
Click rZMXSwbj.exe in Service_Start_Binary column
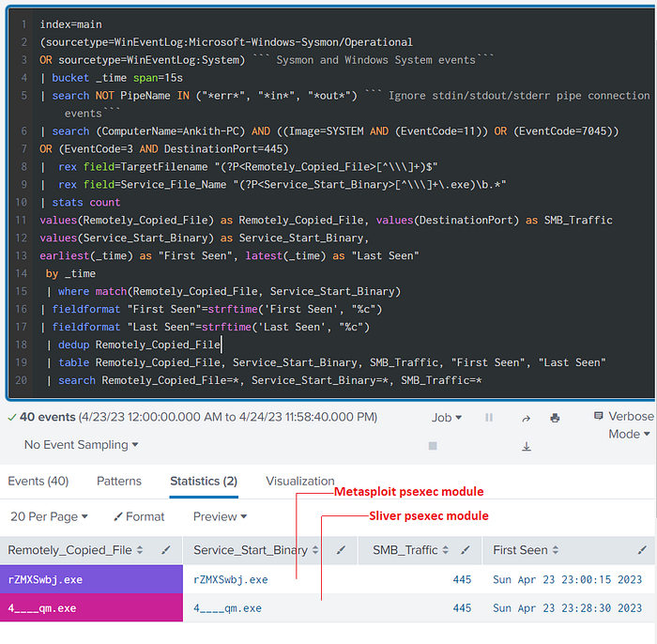point(231,580)
